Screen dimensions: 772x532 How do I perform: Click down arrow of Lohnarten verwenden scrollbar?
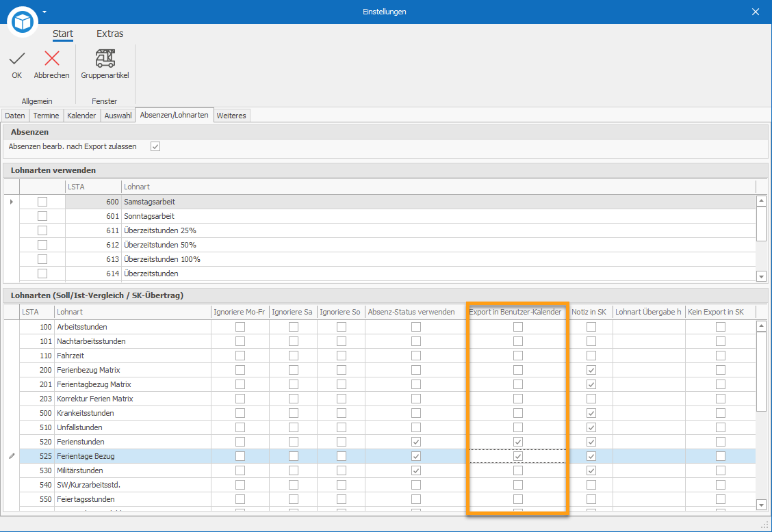(761, 276)
